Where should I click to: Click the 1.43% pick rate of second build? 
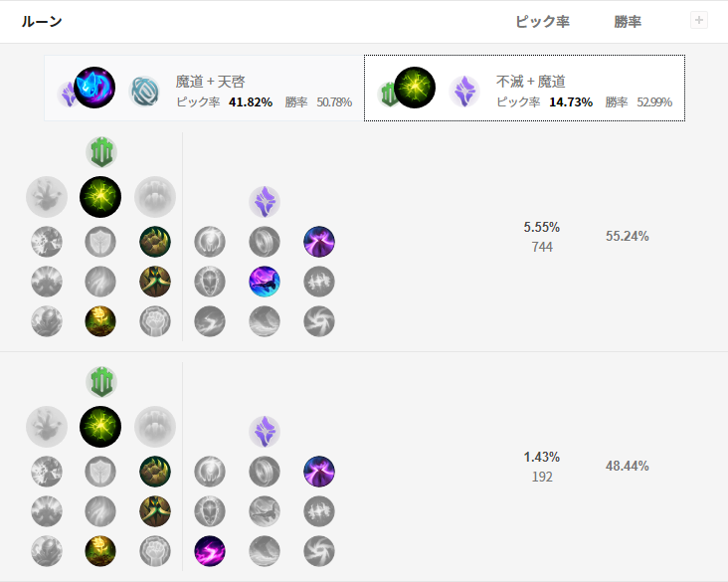tap(542, 457)
